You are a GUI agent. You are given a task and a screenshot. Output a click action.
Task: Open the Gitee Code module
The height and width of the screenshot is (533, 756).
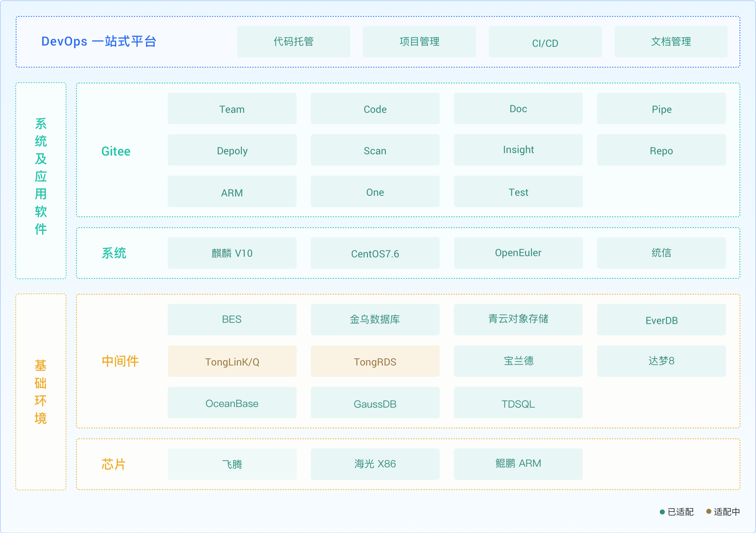(x=375, y=108)
